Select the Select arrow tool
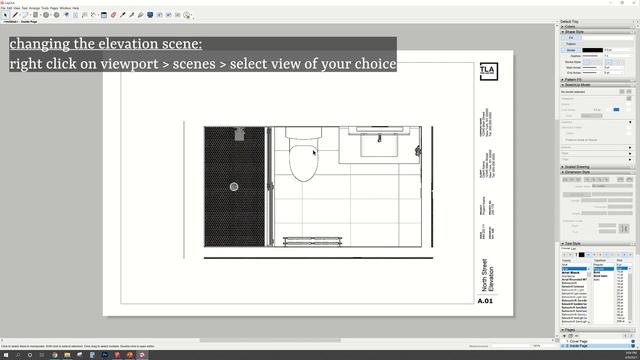Image resolution: width=640 pixels, height=360 pixels. click(5, 15)
